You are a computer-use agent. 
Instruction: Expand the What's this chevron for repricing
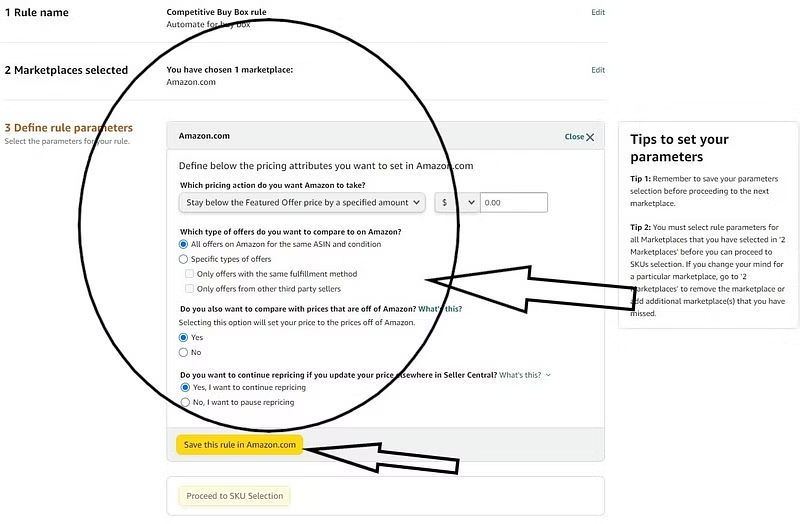[548, 375]
